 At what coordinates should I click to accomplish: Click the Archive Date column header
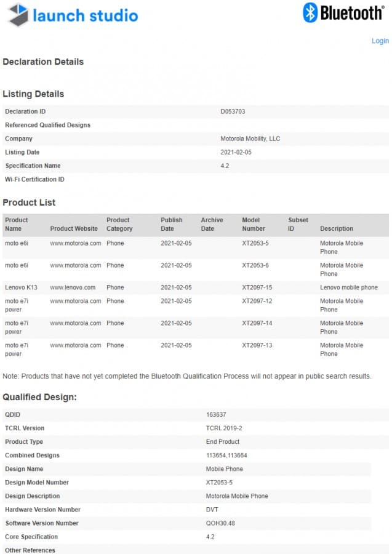pos(212,224)
